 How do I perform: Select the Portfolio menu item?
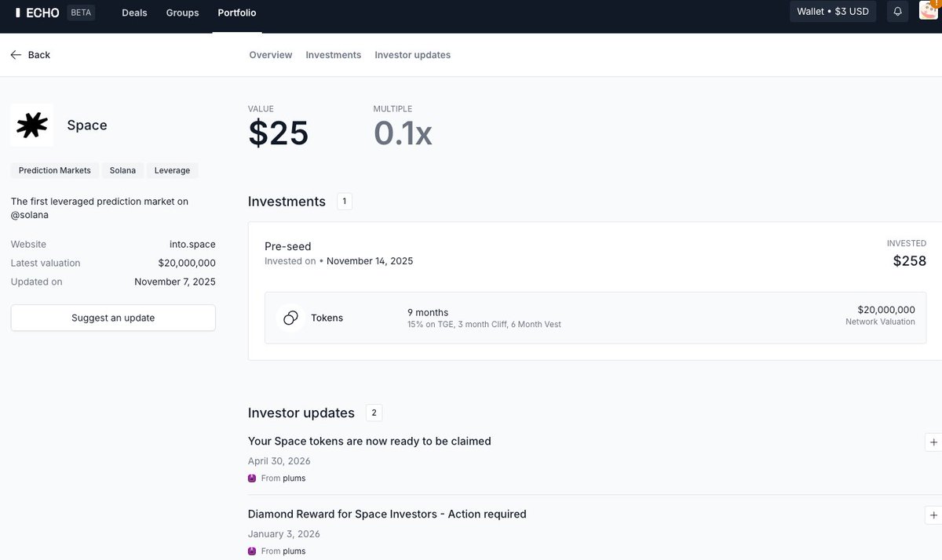coord(237,13)
